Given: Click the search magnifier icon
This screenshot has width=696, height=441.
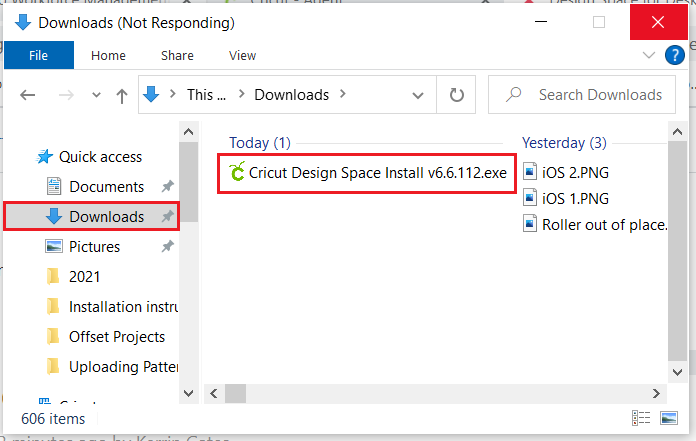Looking at the screenshot, I should 514,94.
